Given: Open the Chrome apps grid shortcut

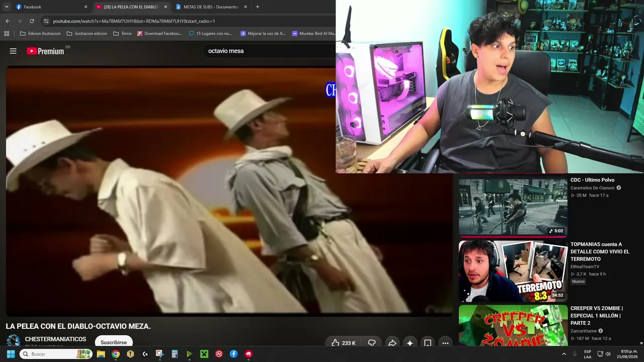Looking at the screenshot, I should (x=7, y=34).
